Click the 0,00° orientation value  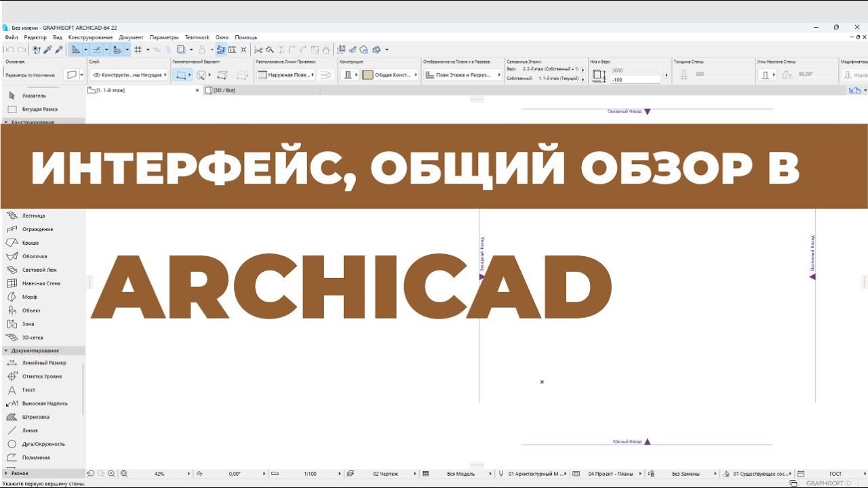click(235, 474)
